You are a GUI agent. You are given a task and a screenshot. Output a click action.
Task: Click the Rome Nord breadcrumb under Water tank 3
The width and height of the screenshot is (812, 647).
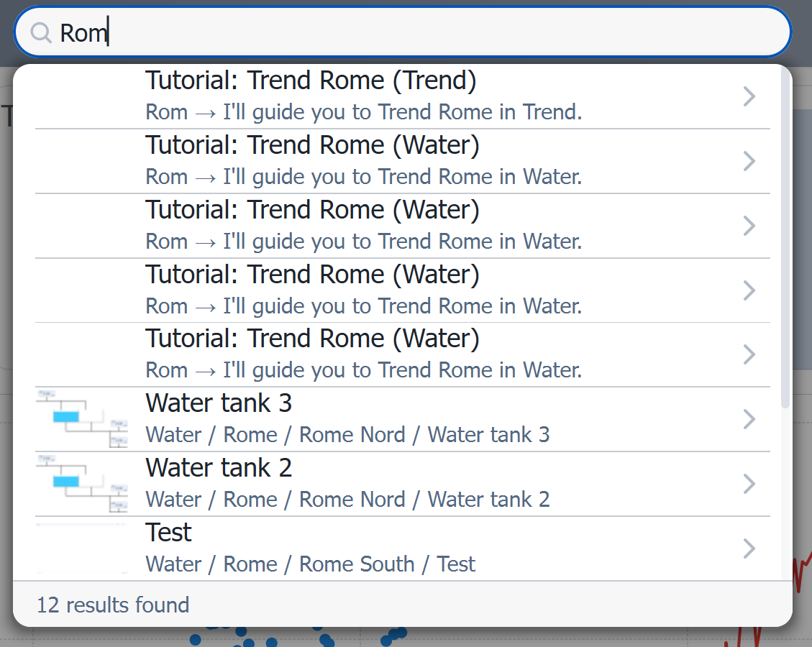352,434
